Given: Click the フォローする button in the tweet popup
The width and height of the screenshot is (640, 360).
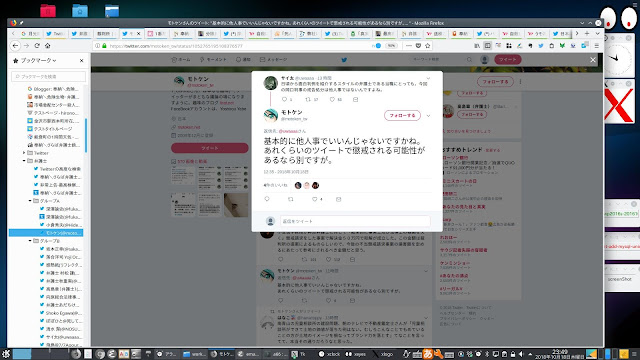Looking at the screenshot, I should point(402,116).
